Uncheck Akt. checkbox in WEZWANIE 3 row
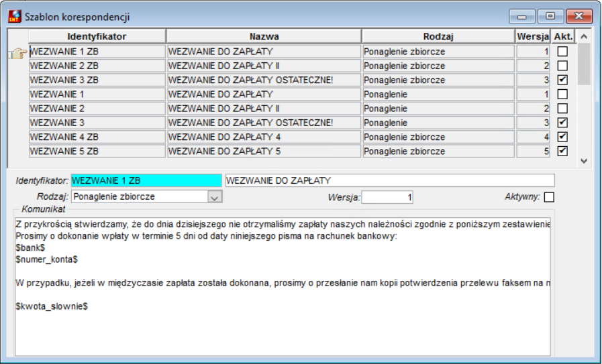Viewport: 602px width, 364px height. coord(562,123)
